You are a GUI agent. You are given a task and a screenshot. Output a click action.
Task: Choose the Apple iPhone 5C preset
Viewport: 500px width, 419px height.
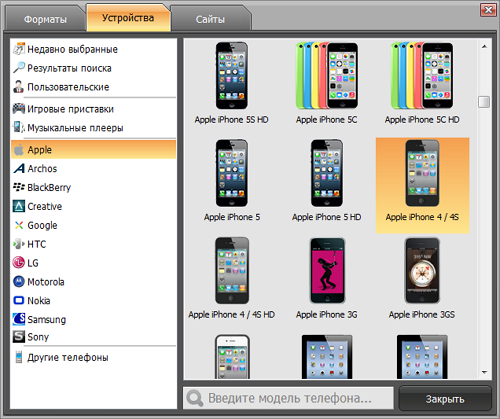327,83
